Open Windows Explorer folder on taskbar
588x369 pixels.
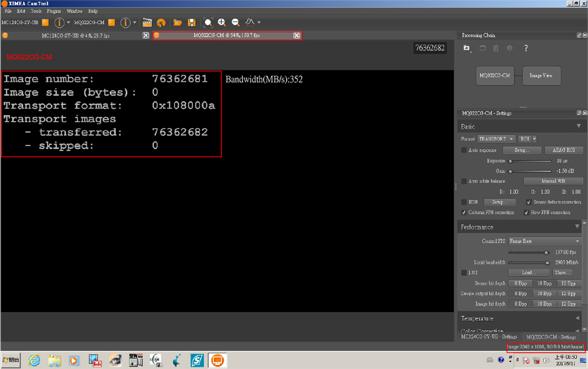54,360
